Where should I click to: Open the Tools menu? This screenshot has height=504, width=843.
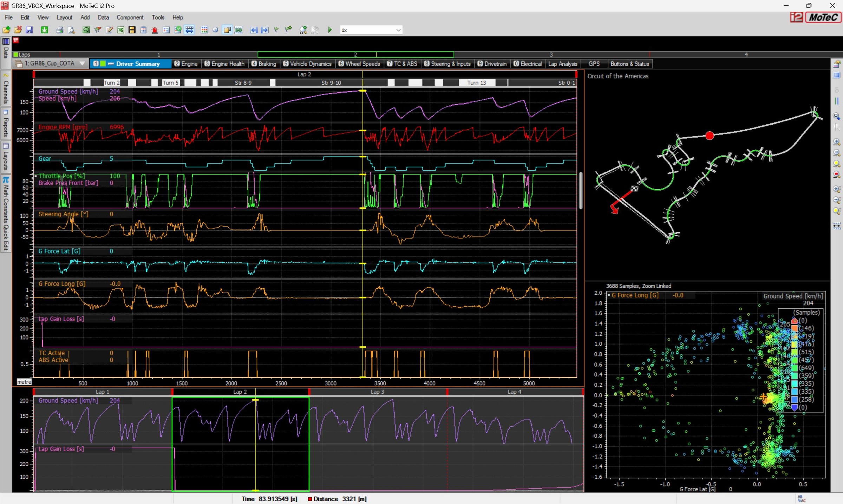coord(158,17)
